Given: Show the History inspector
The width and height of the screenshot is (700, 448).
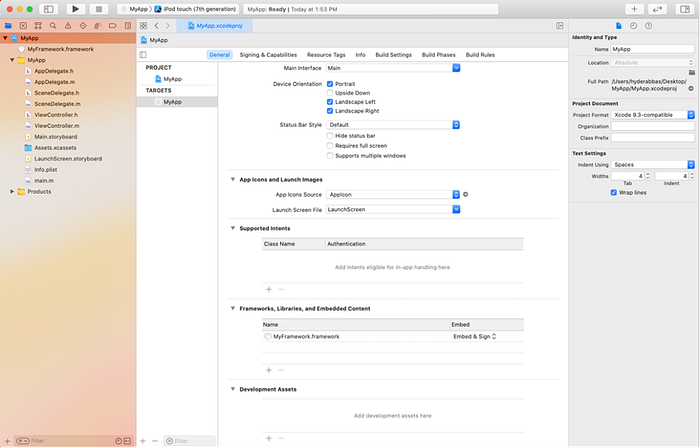Looking at the screenshot, I should pyautogui.click(x=633, y=26).
